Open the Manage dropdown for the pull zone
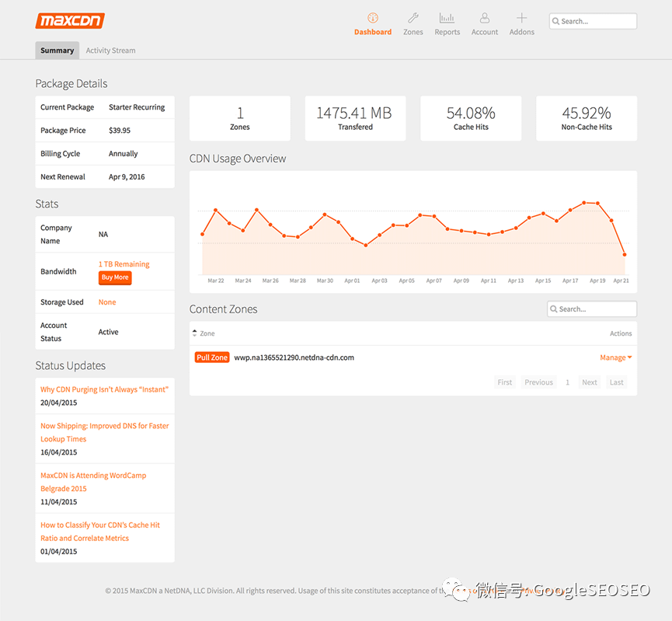The image size is (672, 621). coord(616,358)
